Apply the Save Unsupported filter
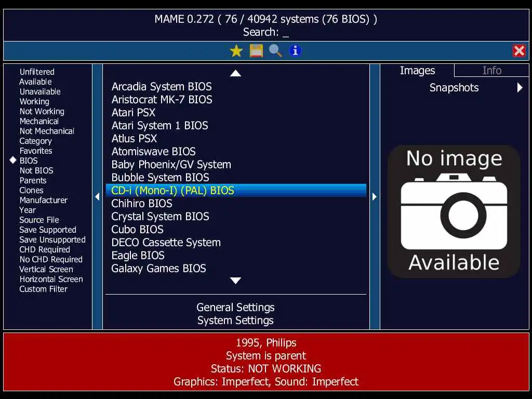 pos(52,240)
